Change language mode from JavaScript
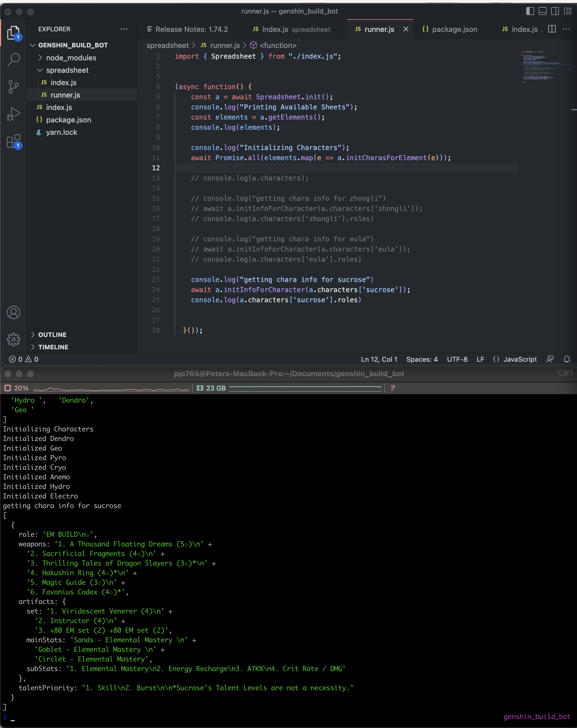 coord(520,359)
